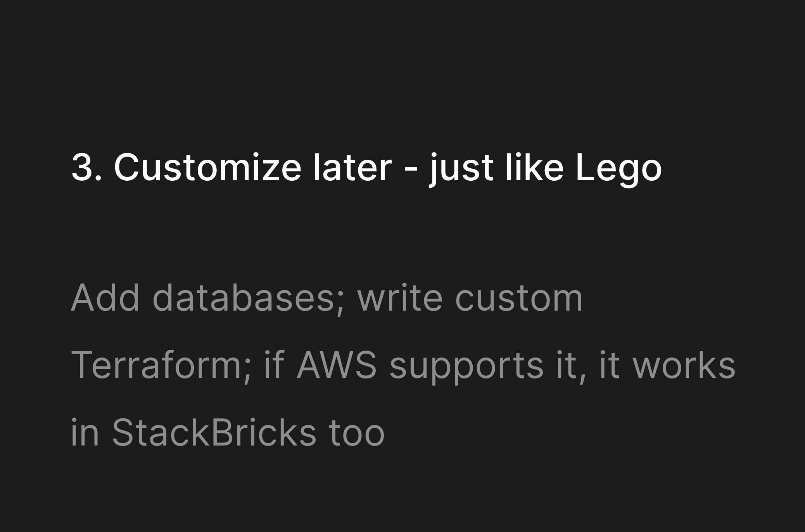The image size is (805, 532).
Task: Click the word "later" in the heading
Action: click(x=352, y=167)
